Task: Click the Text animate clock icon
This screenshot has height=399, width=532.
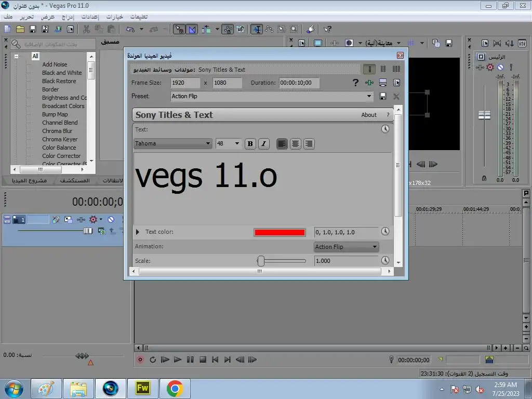Action: pos(385,129)
